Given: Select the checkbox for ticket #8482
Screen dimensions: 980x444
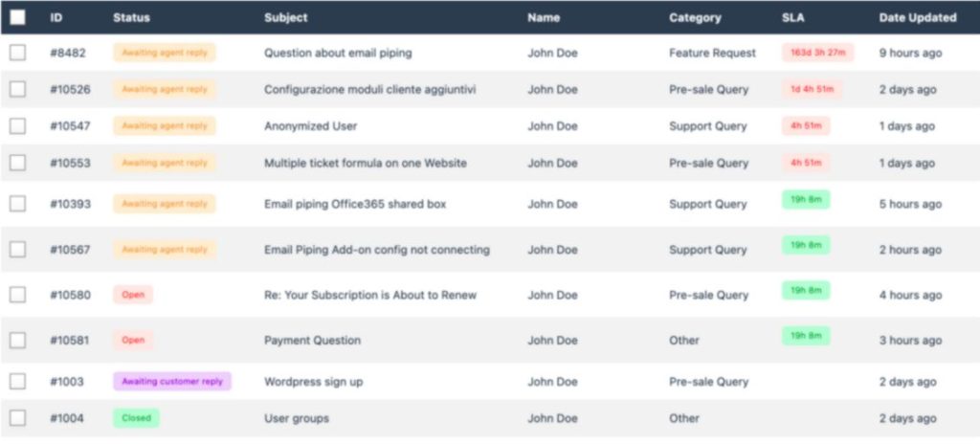Looking at the screenshot, I should pos(17,53).
